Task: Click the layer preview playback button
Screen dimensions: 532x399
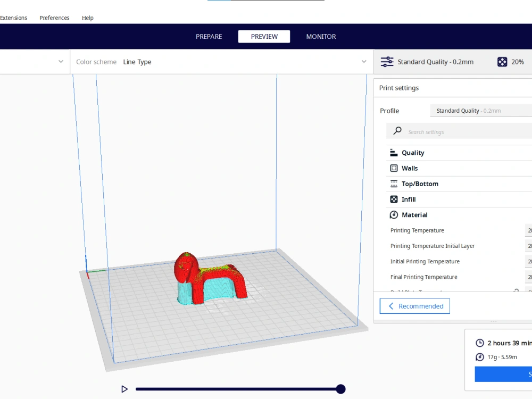Action: (124, 389)
